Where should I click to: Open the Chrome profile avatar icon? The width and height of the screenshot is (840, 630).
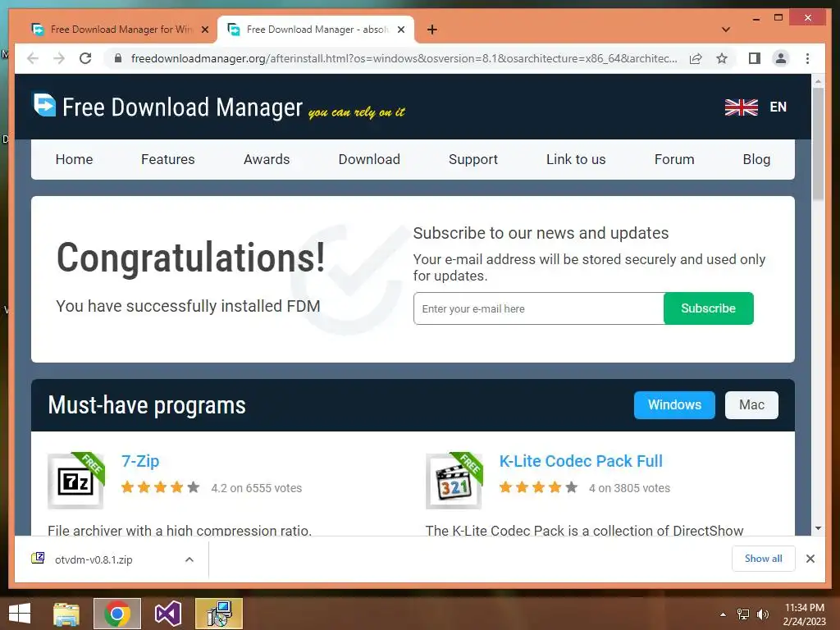[781, 58]
